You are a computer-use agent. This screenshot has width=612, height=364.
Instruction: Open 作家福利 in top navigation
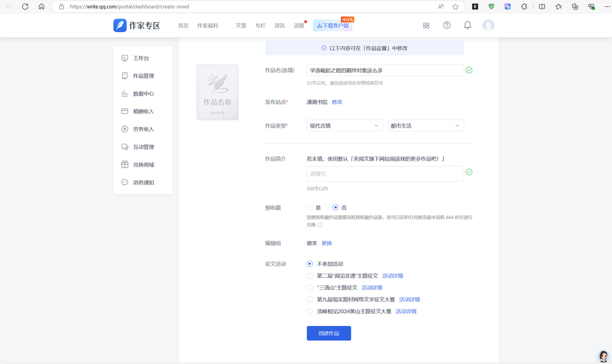click(x=208, y=26)
